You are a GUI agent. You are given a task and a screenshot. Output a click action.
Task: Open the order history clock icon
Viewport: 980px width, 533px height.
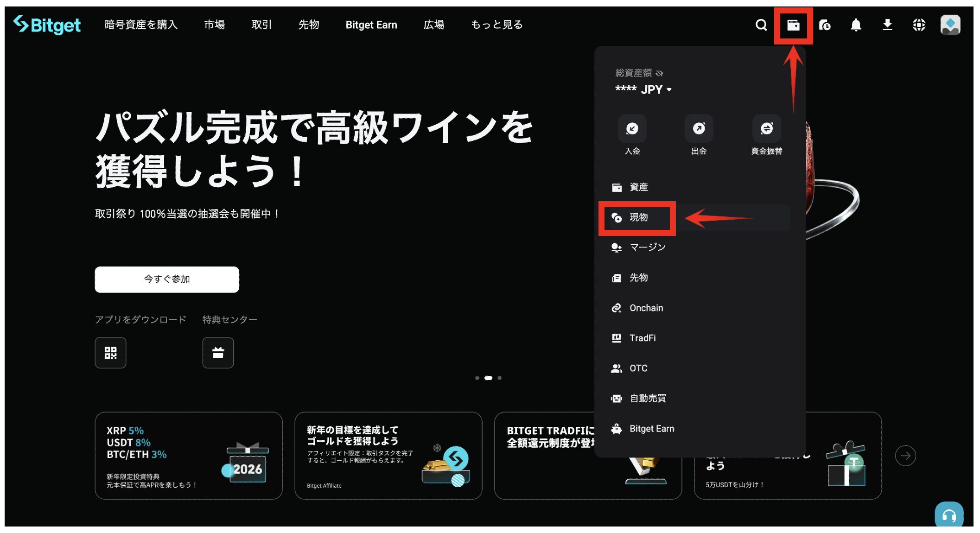point(825,25)
